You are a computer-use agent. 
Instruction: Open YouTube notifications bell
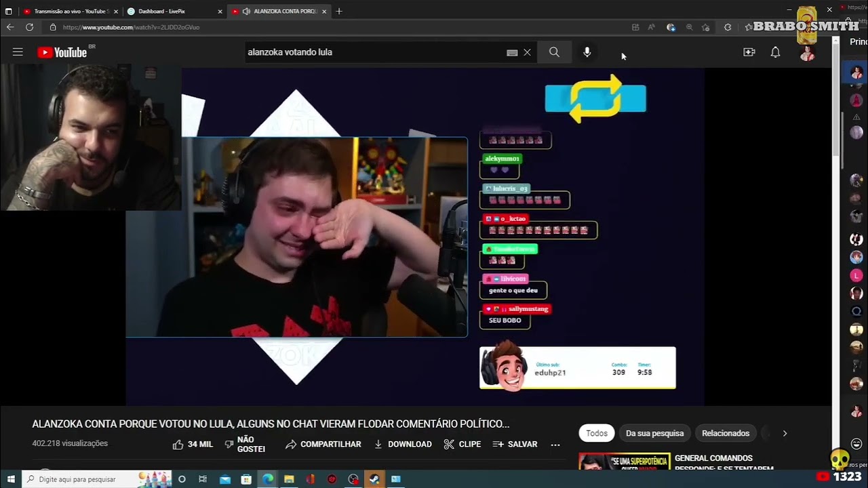[775, 52]
